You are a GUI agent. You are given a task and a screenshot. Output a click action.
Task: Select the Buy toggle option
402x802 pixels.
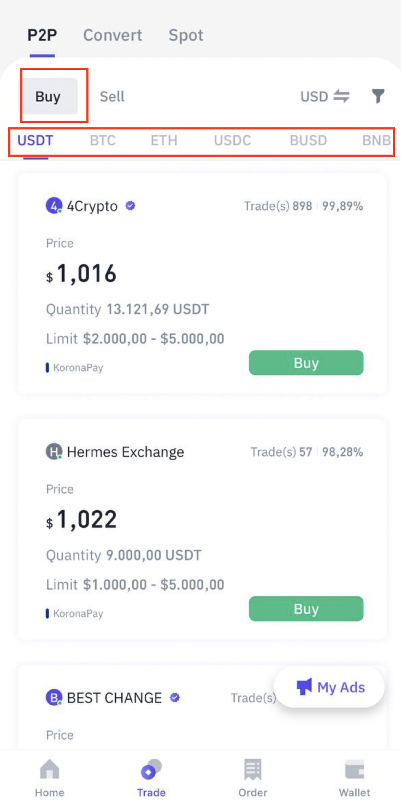tap(48, 96)
